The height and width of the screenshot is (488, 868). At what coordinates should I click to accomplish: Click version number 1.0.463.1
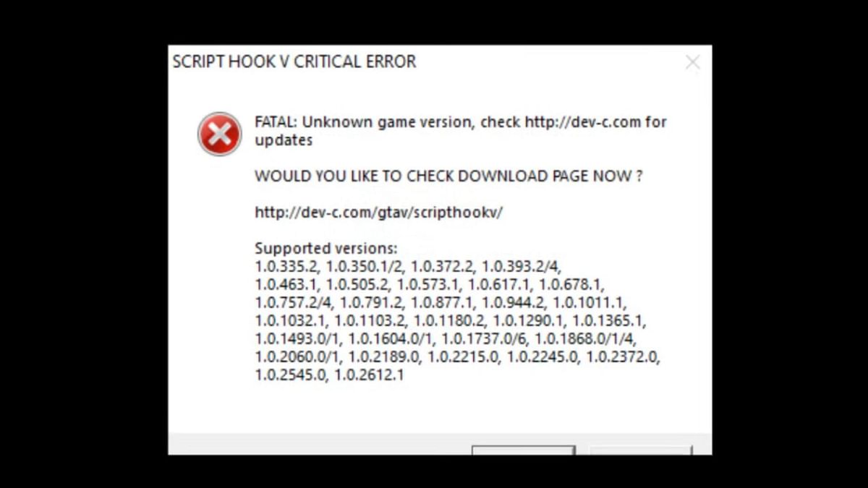click(x=287, y=285)
